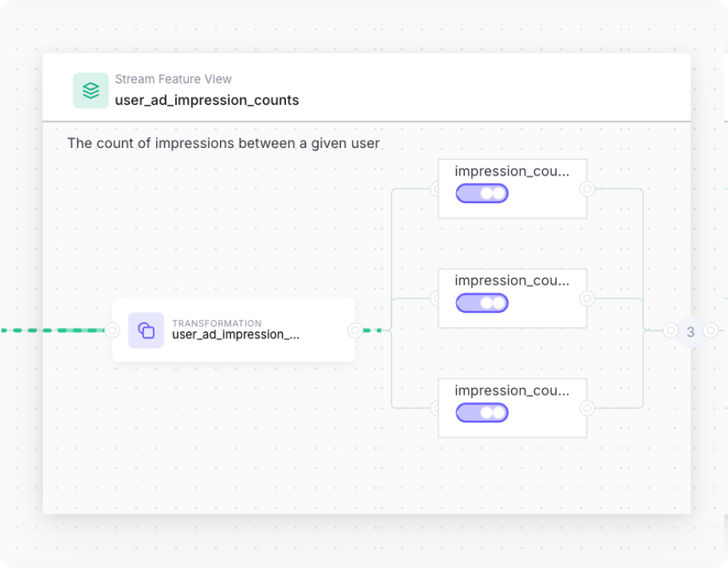The height and width of the screenshot is (568, 728).
Task: Click the transformation node's right output port
Action: click(355, 331)
